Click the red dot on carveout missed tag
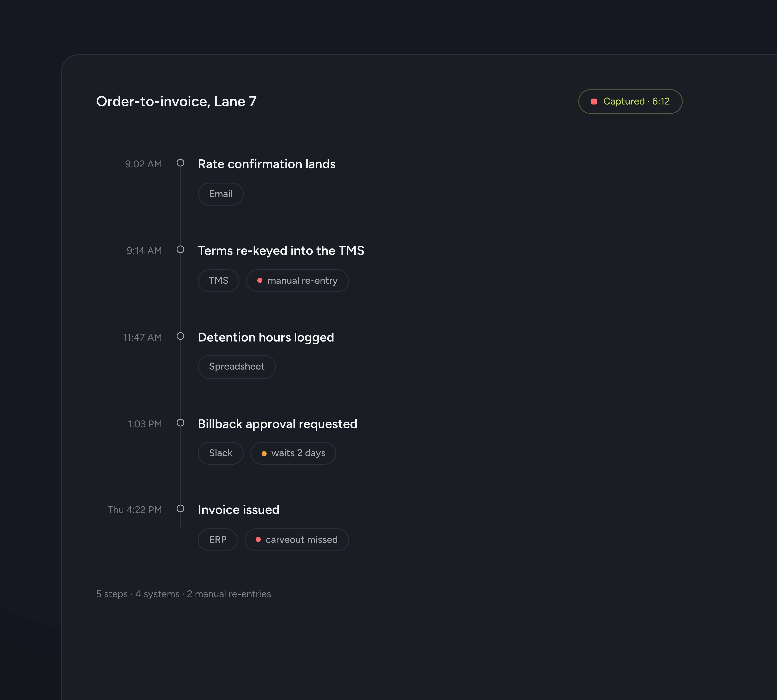777x700 pixels. pyautogui.click(x=258, y=540)
